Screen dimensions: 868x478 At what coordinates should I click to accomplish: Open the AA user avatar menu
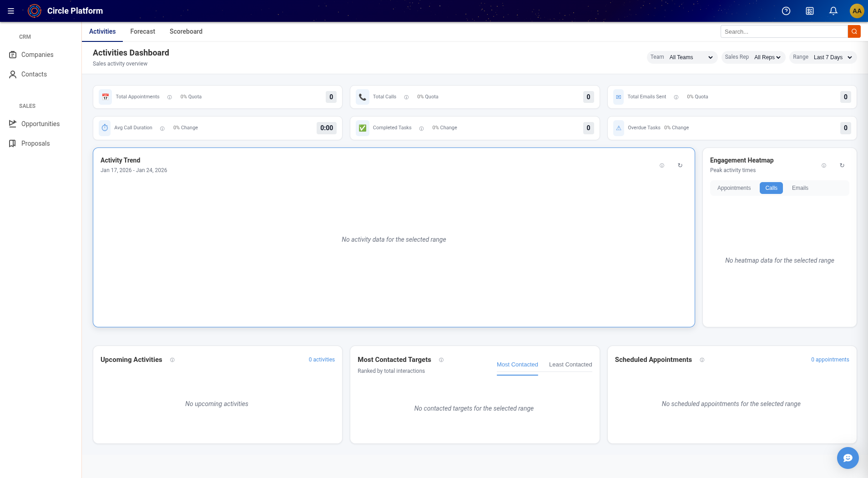pos(857,11)
